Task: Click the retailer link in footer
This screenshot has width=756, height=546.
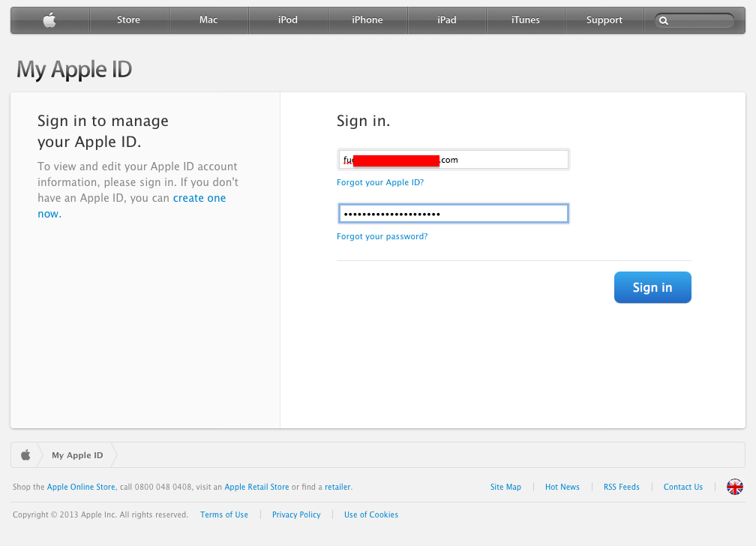Action: 337,487
